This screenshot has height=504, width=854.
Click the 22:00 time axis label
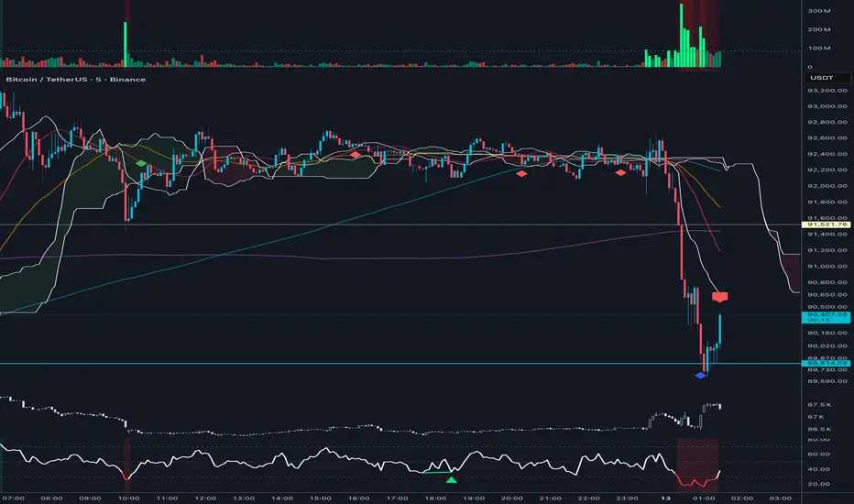click(589, 498)
